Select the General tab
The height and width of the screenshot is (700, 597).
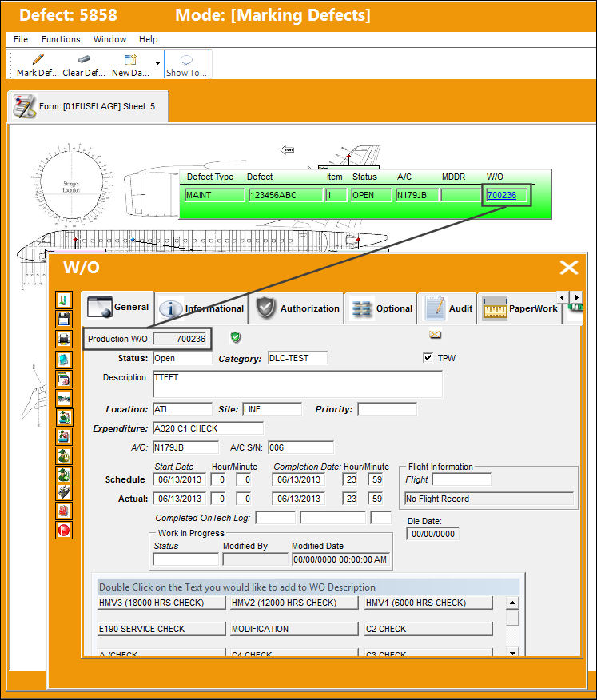[118, 307]
